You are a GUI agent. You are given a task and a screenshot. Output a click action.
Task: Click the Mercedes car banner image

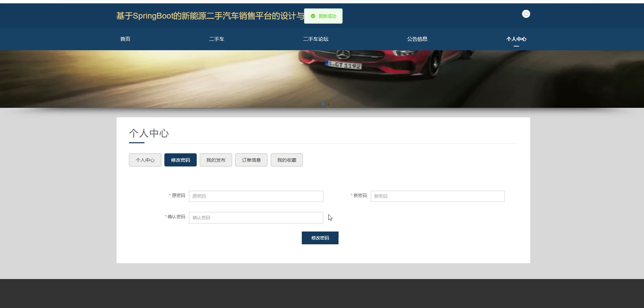(322, 79)
